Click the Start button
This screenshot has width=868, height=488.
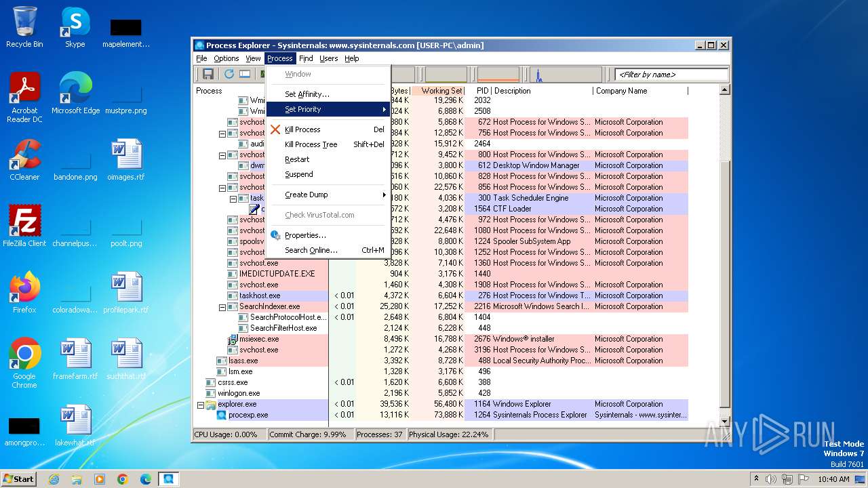(19, 479)
